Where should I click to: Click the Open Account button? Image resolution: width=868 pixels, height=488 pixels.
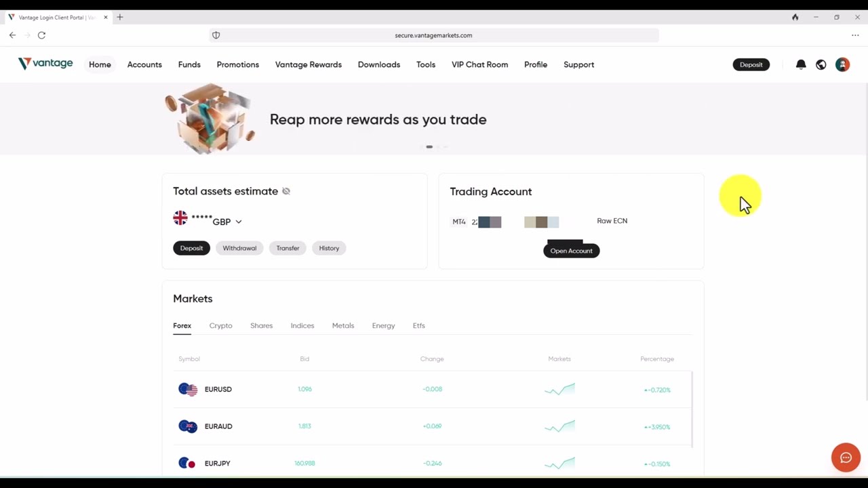[571, 251]
